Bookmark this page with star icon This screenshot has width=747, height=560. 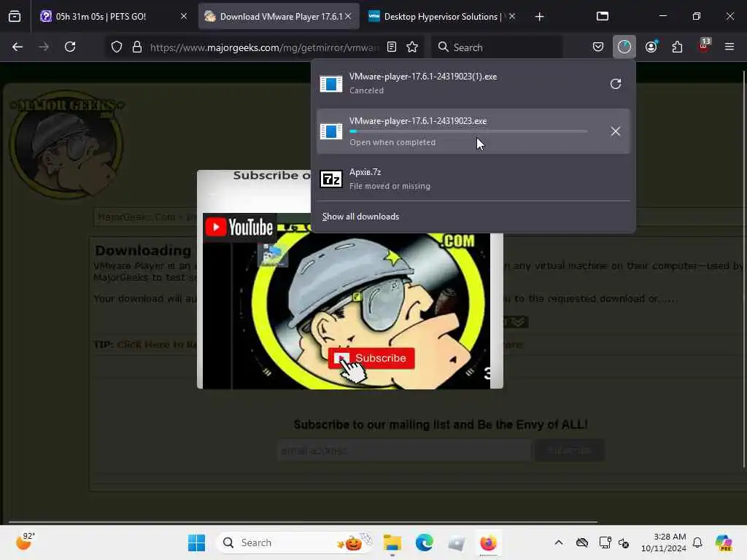[x=412, y=47]
